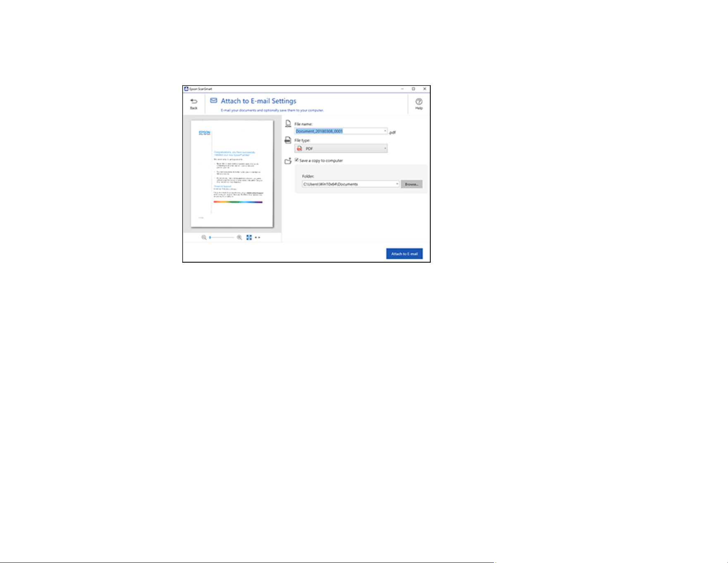The image size is (728, 563).
Task: Toggle Save a copy to computer checkbox
Action: (x=296, y=160)
